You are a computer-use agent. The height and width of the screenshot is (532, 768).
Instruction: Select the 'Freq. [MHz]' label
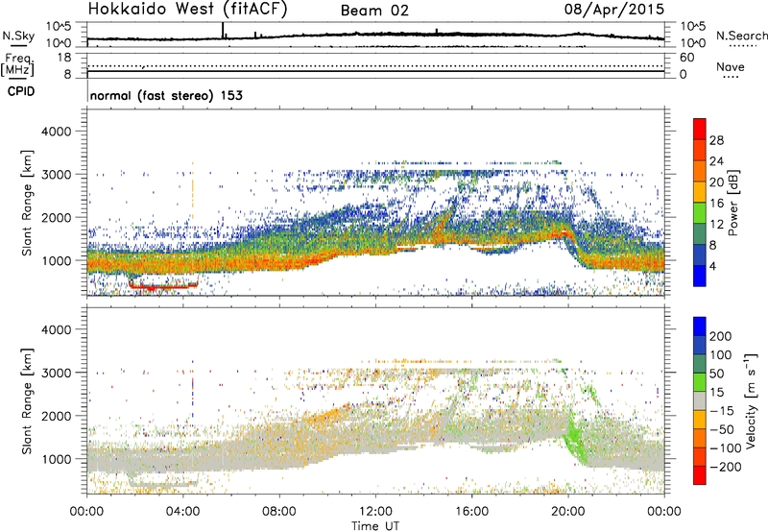(18, 64)
